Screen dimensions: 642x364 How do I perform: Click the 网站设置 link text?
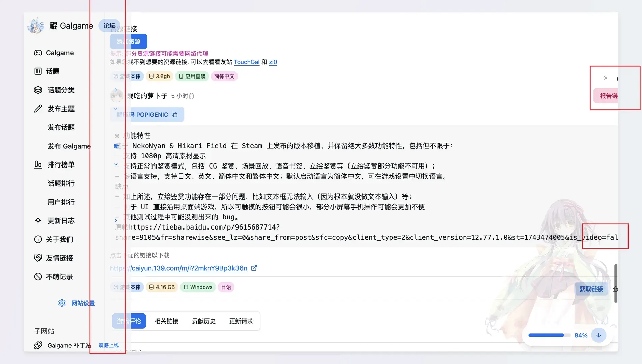pyautogui.click(x=83, y=303)
